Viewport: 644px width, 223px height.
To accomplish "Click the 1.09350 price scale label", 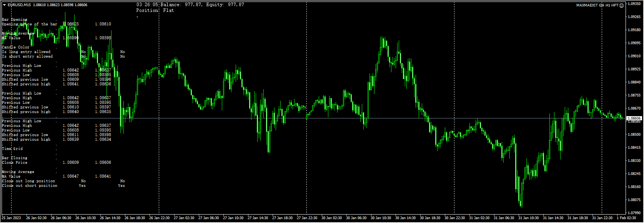I will pos(634,4).
